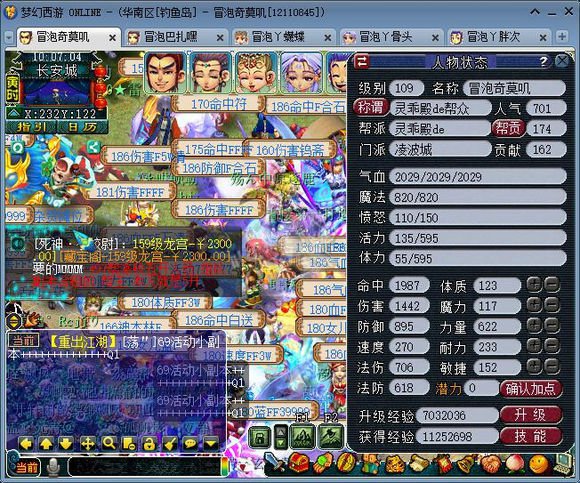Click the round drum icon in bottom bar
Screen dimensions: 580x483
(346, 464)
